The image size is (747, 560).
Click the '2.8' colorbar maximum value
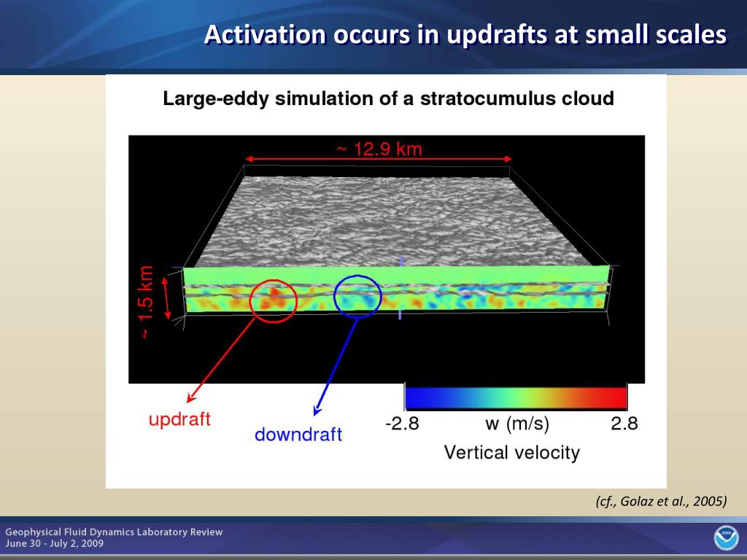click(624, 424)
